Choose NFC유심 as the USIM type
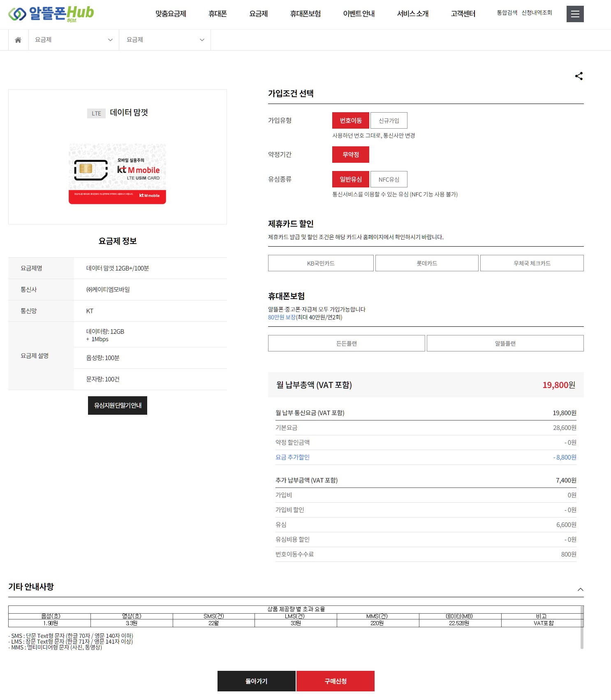Screen dimensions: 611x700 tap(389, 179)
